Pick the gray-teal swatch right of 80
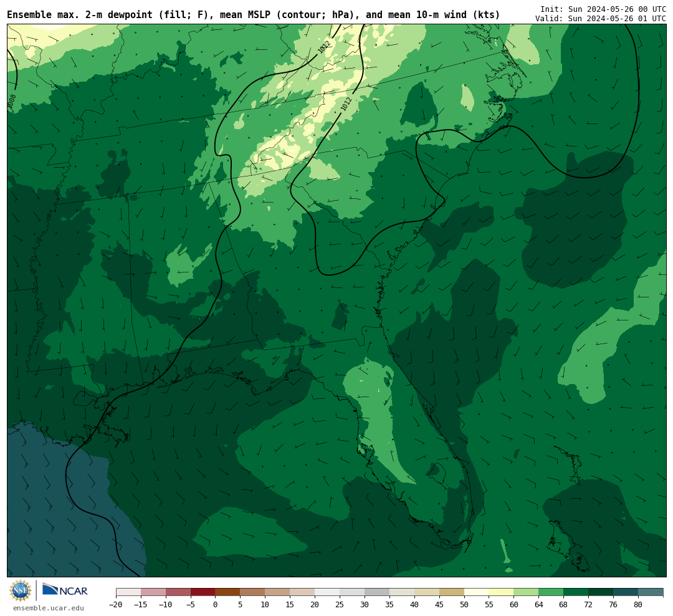This screenshot has height=616, width=673. coord(651,592)
